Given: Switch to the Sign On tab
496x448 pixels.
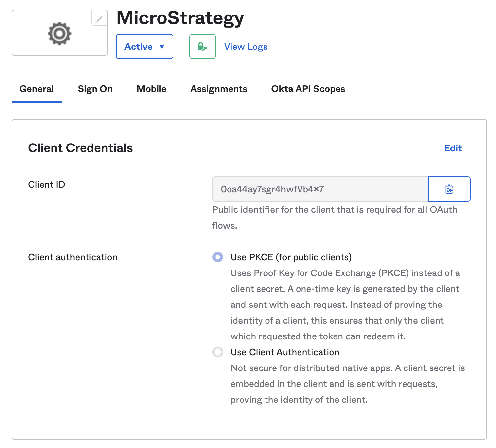Looking at the screenshot, I should pyautogui.click(x=95, y=89).
